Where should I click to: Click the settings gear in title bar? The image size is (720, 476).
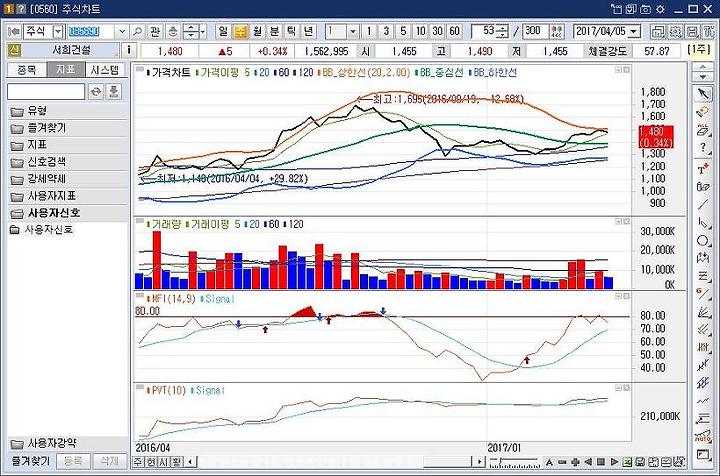tap(661, 9)
